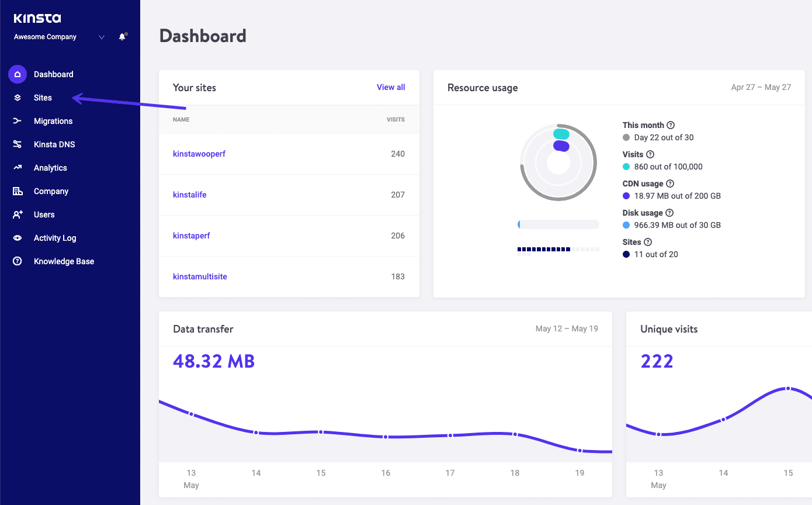
Task: Click the Activity Log eye icon
Action: 18,238
